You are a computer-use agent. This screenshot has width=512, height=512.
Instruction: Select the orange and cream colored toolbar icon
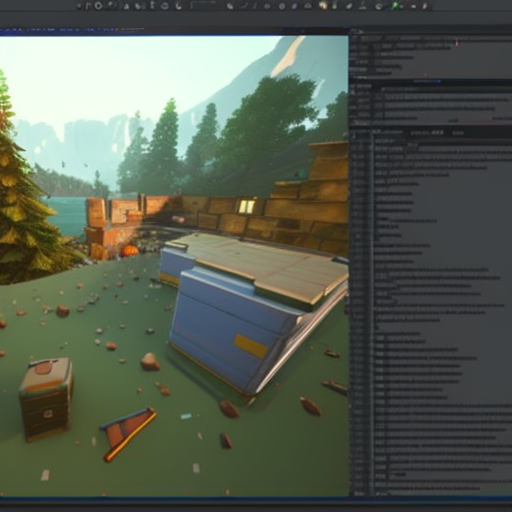pyautogui.click(x=323, y=6)
